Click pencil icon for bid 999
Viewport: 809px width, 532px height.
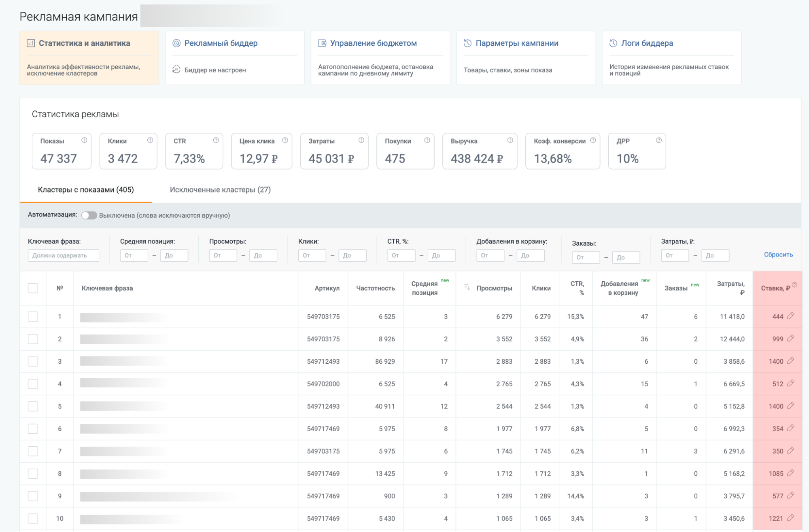[790, 339]
